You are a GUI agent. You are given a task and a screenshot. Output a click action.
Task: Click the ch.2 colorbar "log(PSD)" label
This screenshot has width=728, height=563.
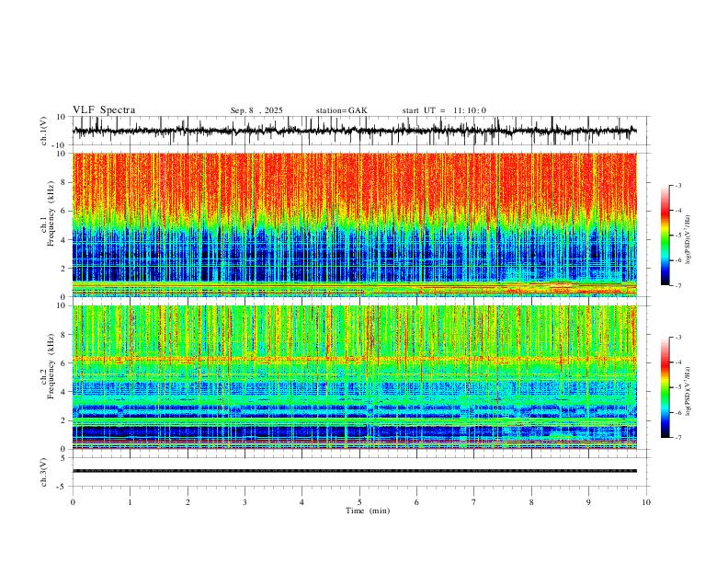coord(688,391)
